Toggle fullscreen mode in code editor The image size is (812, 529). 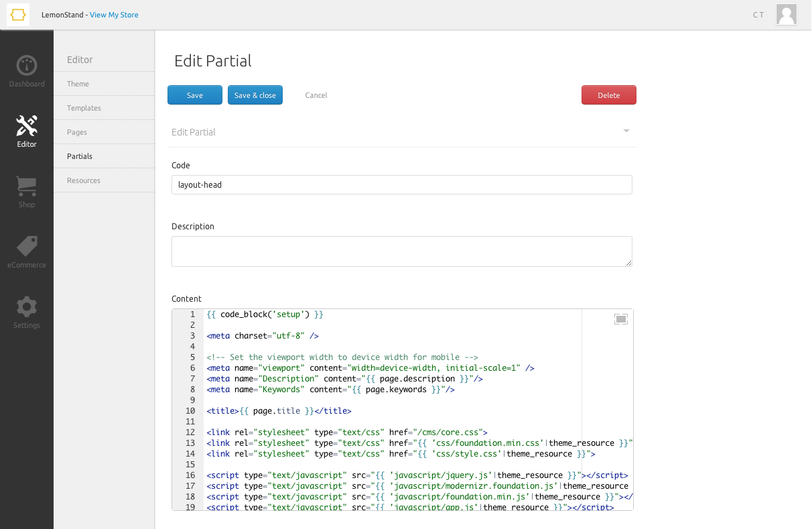pyautogui.click(x=620, y=319)
